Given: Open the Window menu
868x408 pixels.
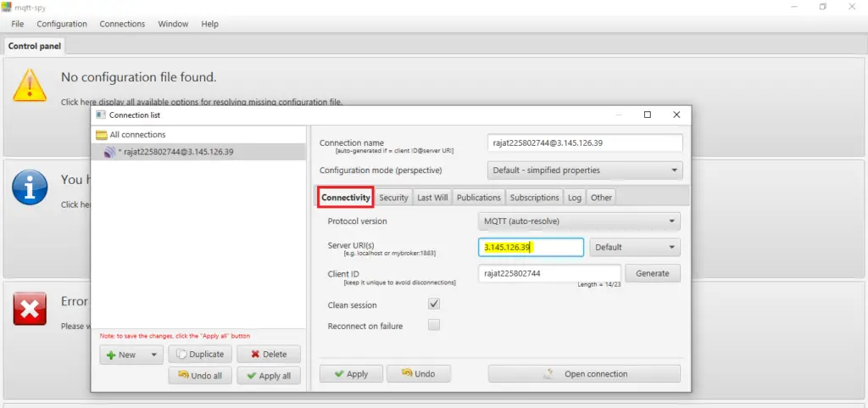Looking at the screenshot, I should pyautogui.click(x=173, y=24).
